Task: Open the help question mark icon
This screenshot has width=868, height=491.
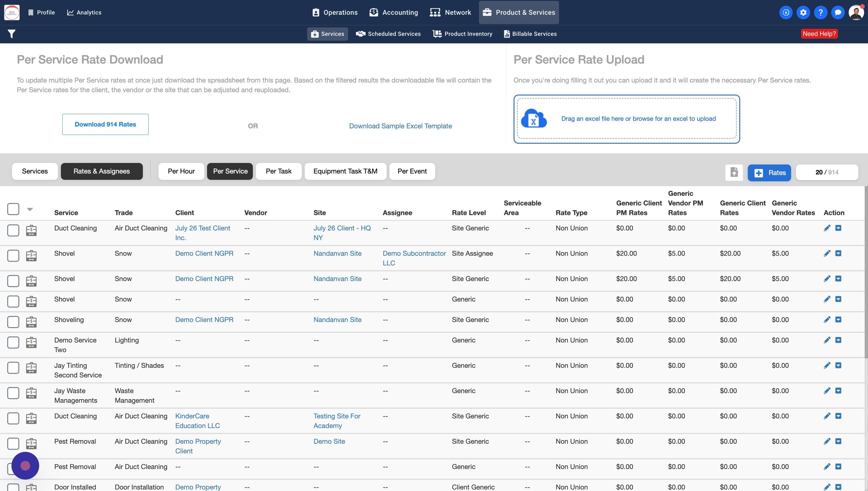Action: point(820,12)
